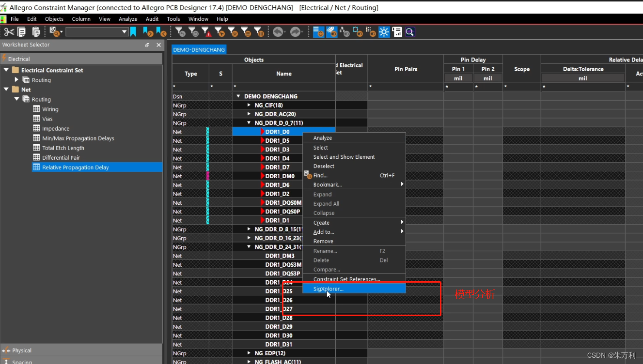Open the empty bookmark combo box in toolbar
Viewport: 643px width, 364px height.
coord(97,32)
